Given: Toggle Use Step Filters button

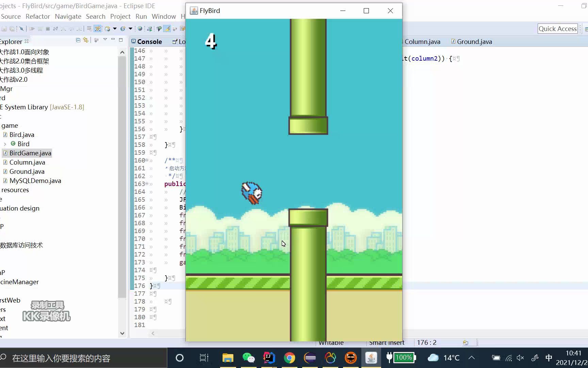Looking at the screenshot, I should click(x=98, y=29).
